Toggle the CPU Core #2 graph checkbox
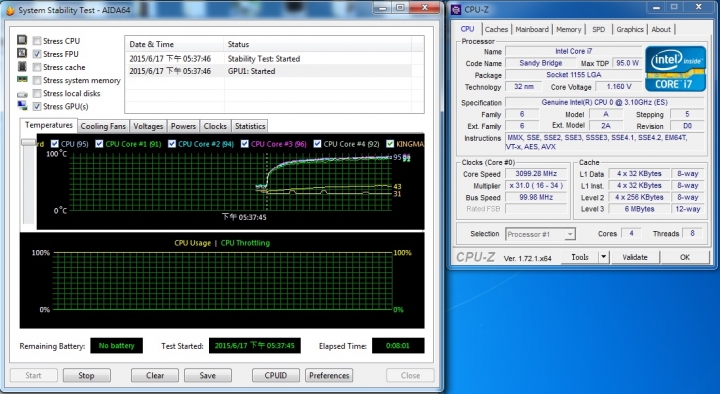The width and height of the screenshot is (720, 394). 172,144
